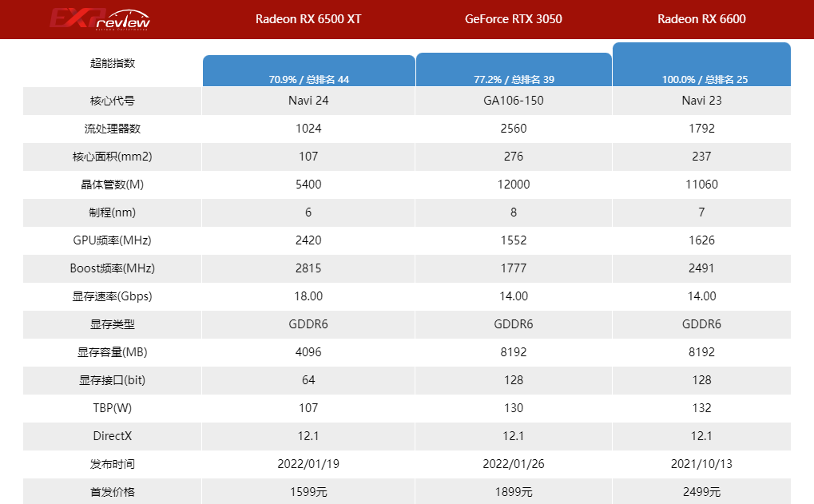
Task: Select the 1626 GPU frequency value
Action: (x=701, y=241)
